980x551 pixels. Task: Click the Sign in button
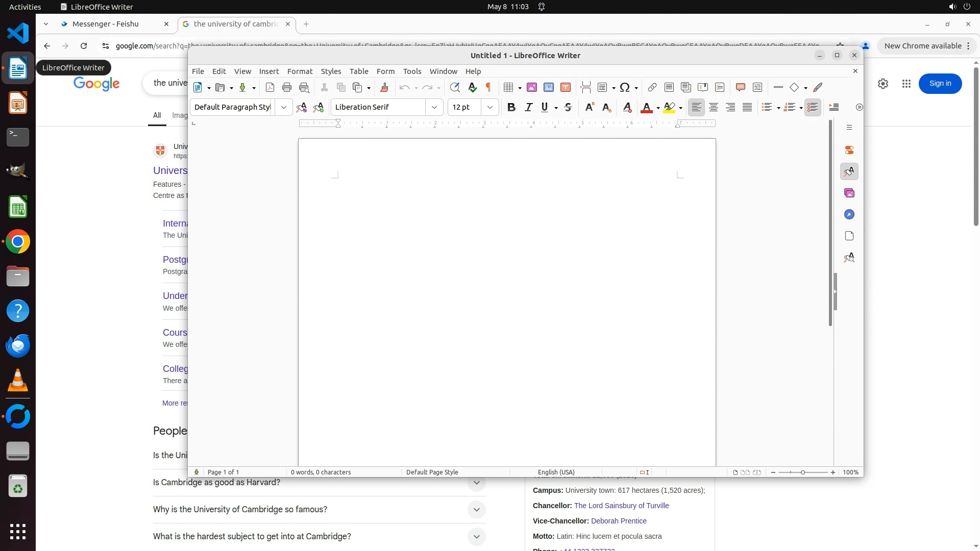(940, 84)
